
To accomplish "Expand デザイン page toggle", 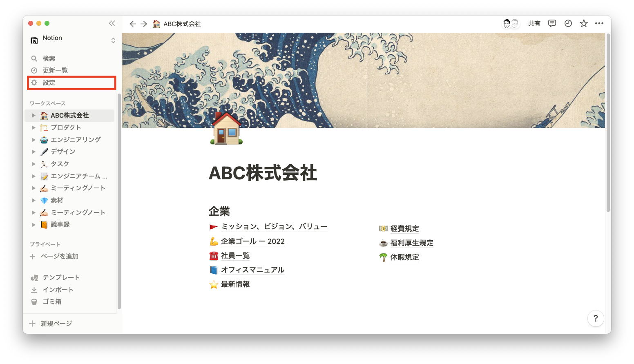I will [34, 152].
